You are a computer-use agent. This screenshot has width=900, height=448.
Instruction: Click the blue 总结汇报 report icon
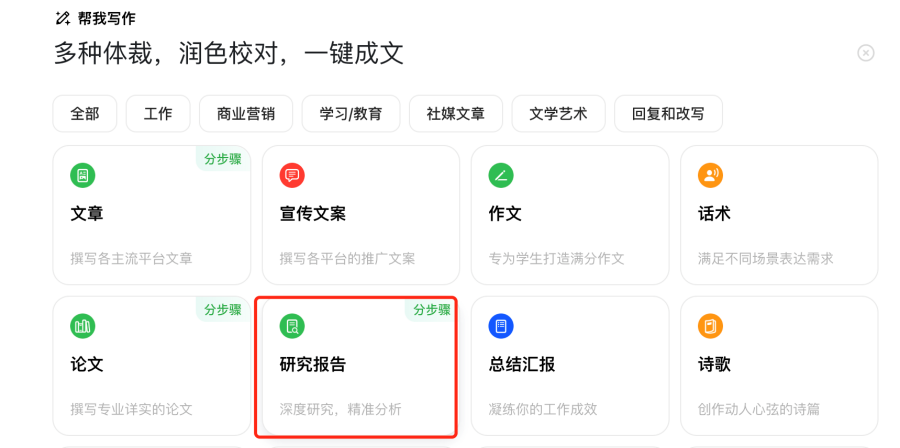tap(501, 326)
